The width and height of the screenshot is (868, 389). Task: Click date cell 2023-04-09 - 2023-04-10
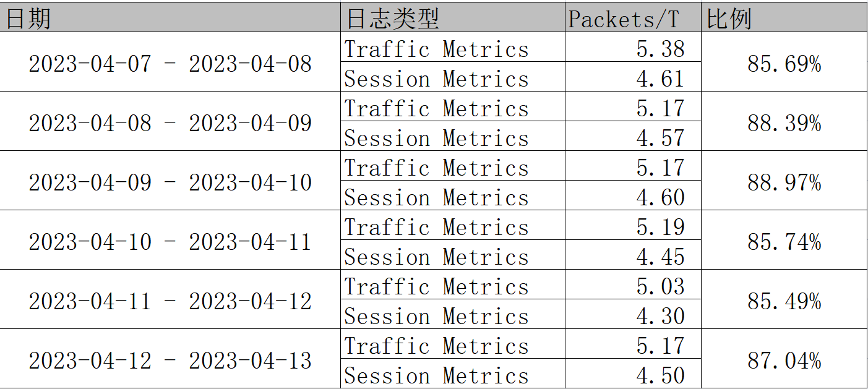pos(170,182)
